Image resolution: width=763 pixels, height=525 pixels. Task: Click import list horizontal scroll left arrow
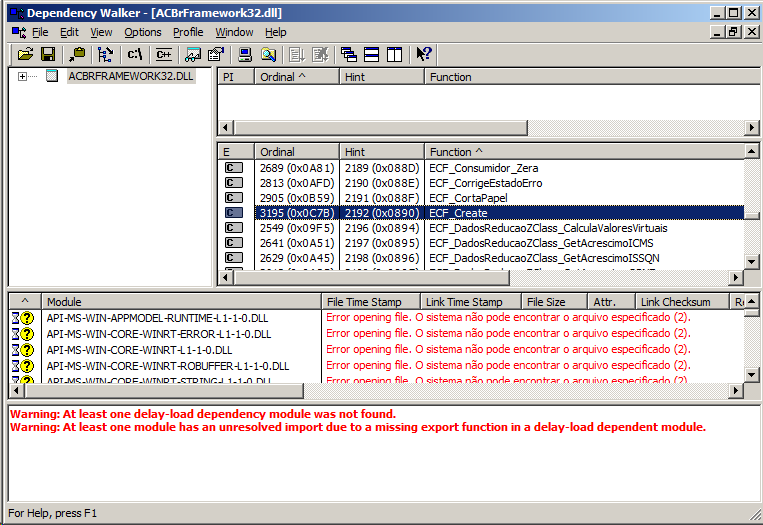click(x=225, y=128)
